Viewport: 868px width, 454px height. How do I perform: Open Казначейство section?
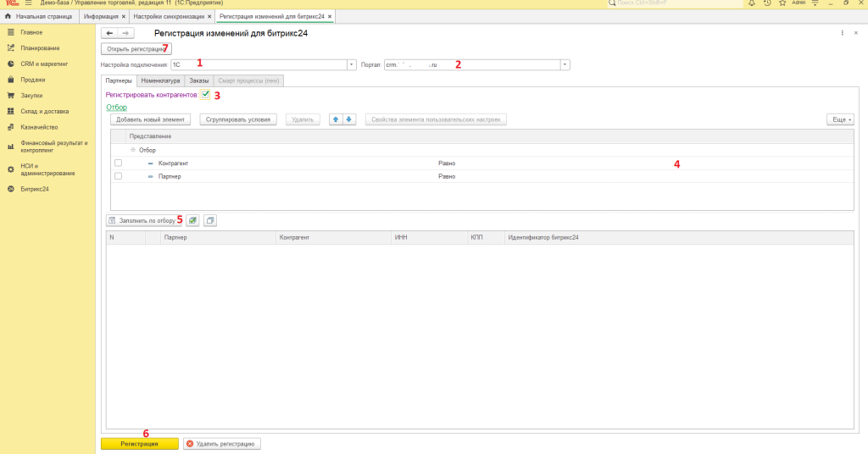39,127
